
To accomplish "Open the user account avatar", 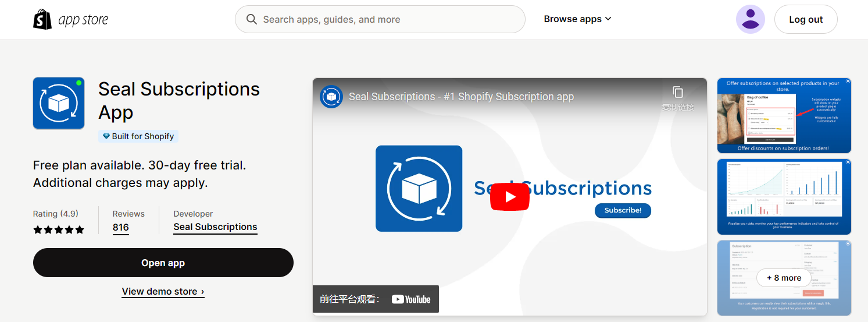I will click(x=751, y=19).
